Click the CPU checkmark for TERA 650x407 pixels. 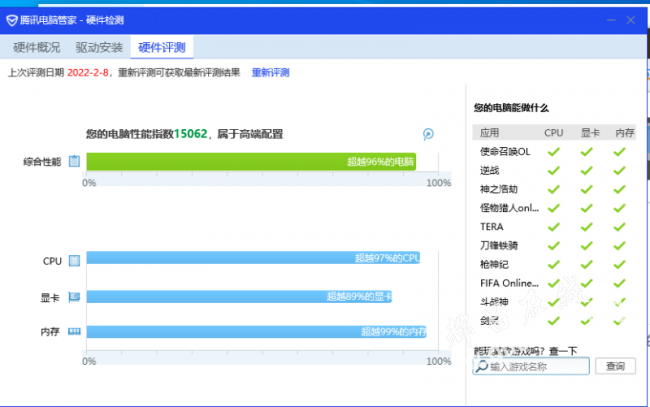[553, 227]
